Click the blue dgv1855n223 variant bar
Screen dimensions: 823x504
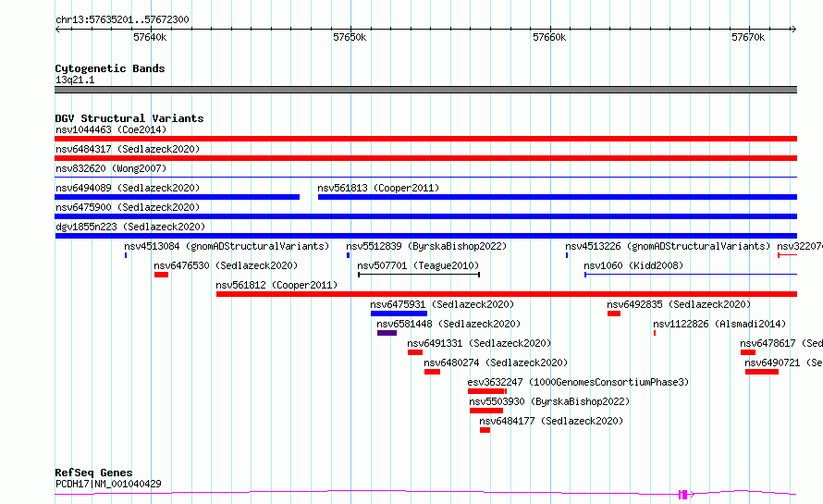point(425,236)
